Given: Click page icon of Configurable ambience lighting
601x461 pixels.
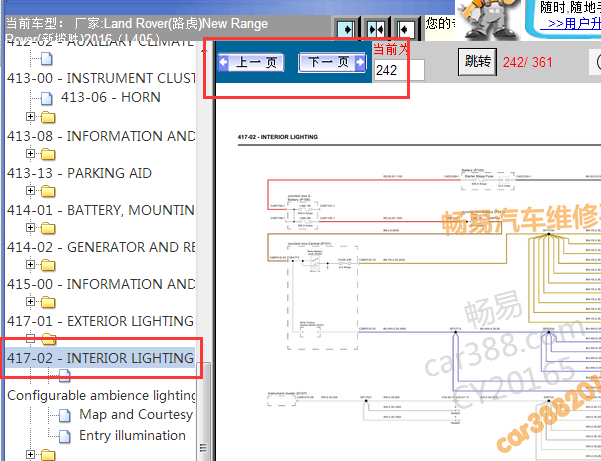Looking at the screenshot, I should [x=64, y=376].
